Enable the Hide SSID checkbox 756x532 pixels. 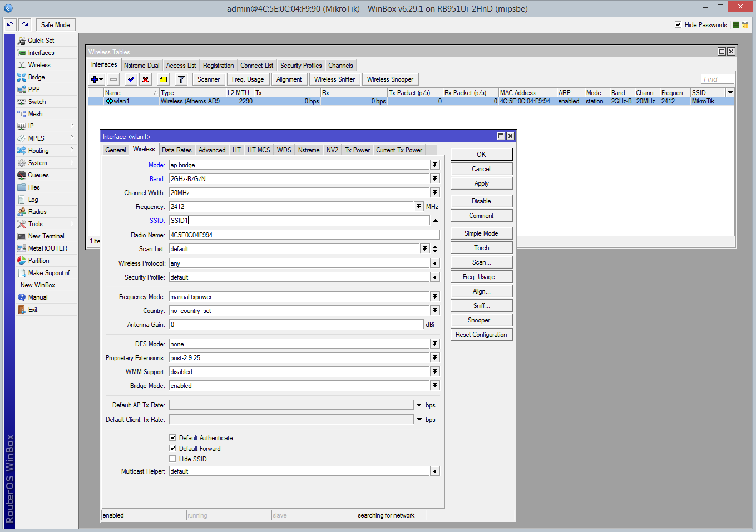(x=172, y=459)
